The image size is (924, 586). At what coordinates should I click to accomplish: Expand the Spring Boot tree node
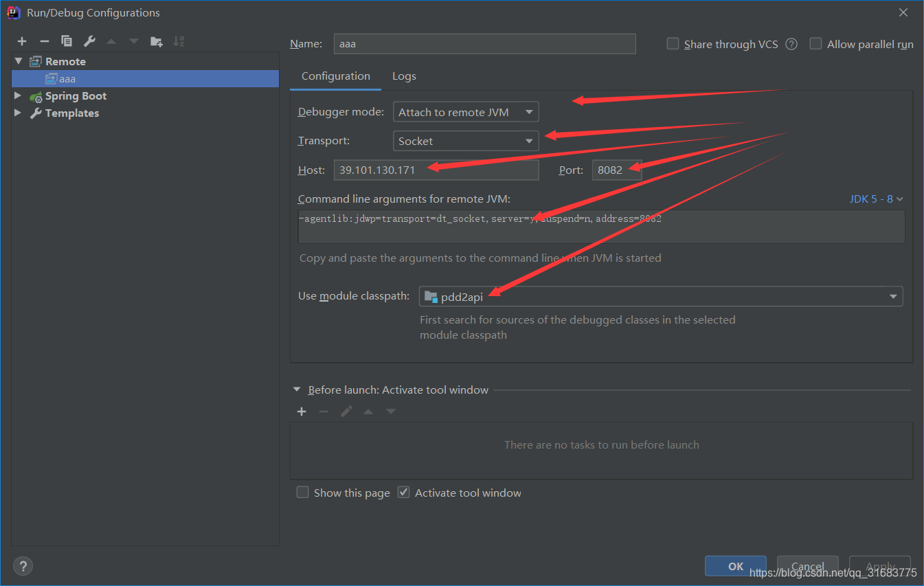pos(17,95)
